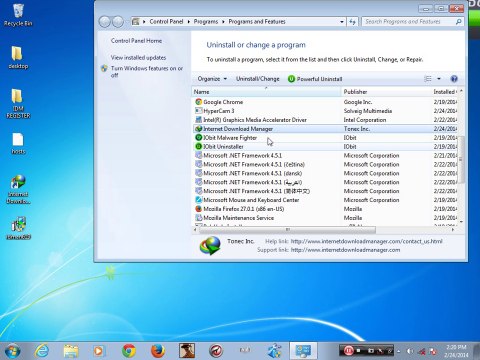Image resolution: width=480 pixels, height=360 pixels.
Task: Click Programs in the breadcrumb path
Action: (x=206, y=22)
